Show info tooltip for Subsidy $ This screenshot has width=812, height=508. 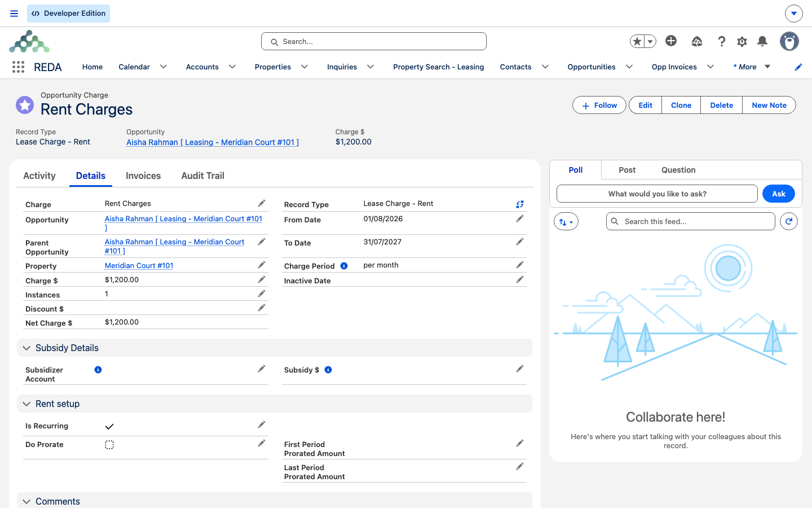tap(328, 370)
